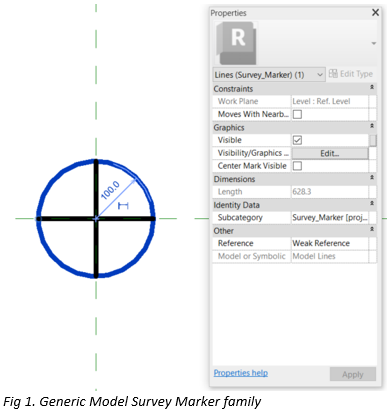Click the Visibility/Graphics Edit... button

click(330, 153)
